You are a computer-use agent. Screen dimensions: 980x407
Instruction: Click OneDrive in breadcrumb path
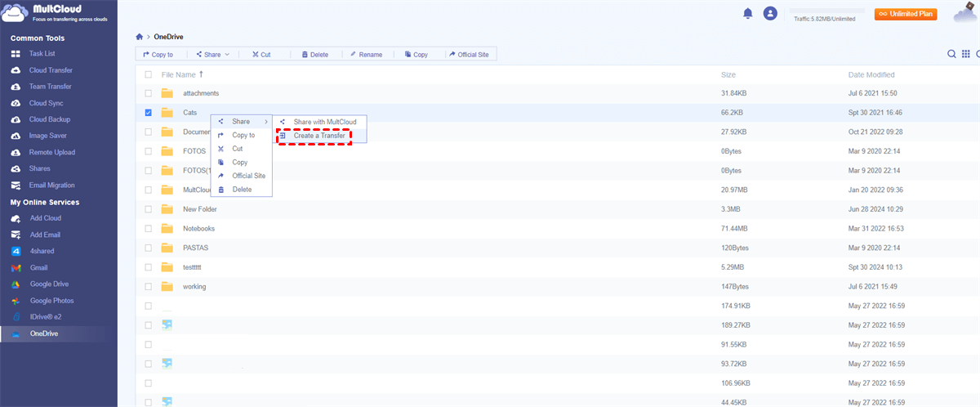[167, 38]
